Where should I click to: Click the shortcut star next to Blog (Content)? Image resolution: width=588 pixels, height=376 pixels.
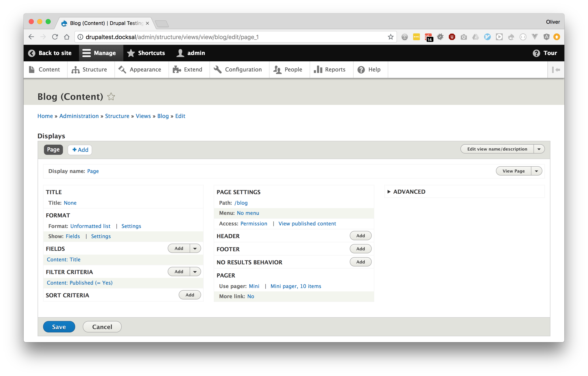coord(111,97)
